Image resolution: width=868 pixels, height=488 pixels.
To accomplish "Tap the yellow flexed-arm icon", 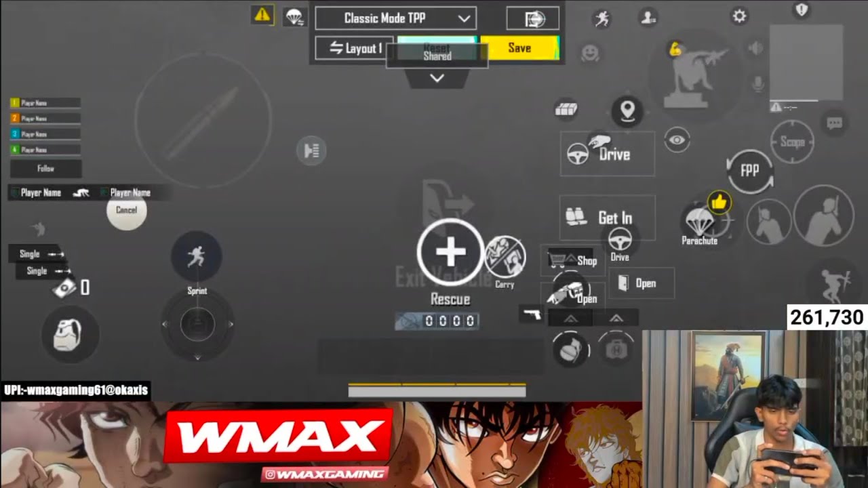I will coord(674,49).
